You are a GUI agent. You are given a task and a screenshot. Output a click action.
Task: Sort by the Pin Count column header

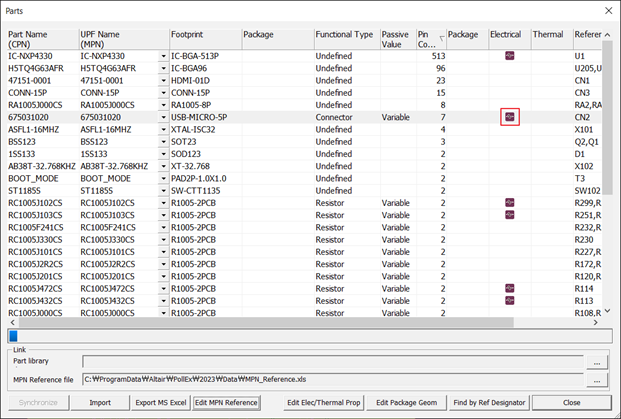430,39
